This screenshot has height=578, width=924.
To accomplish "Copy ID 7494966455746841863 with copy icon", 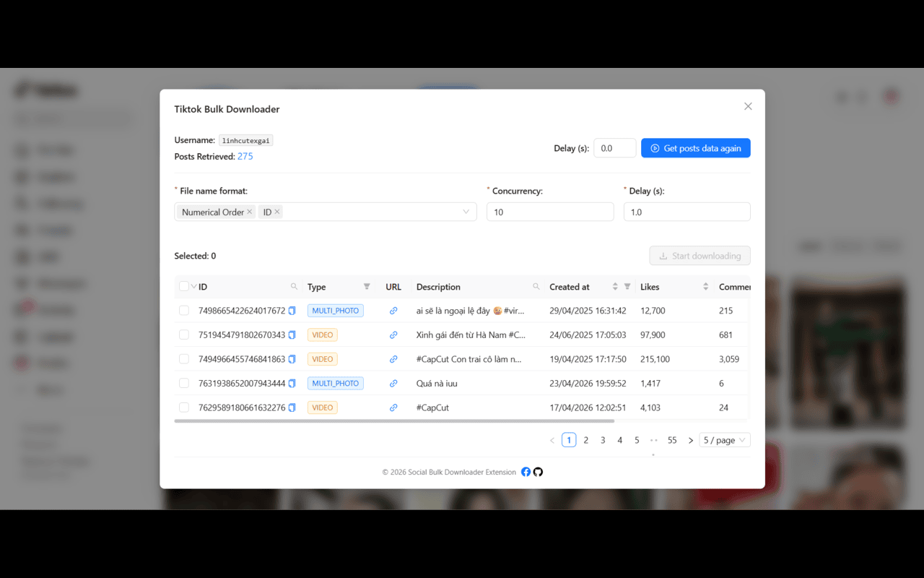I will coord(292,359).
